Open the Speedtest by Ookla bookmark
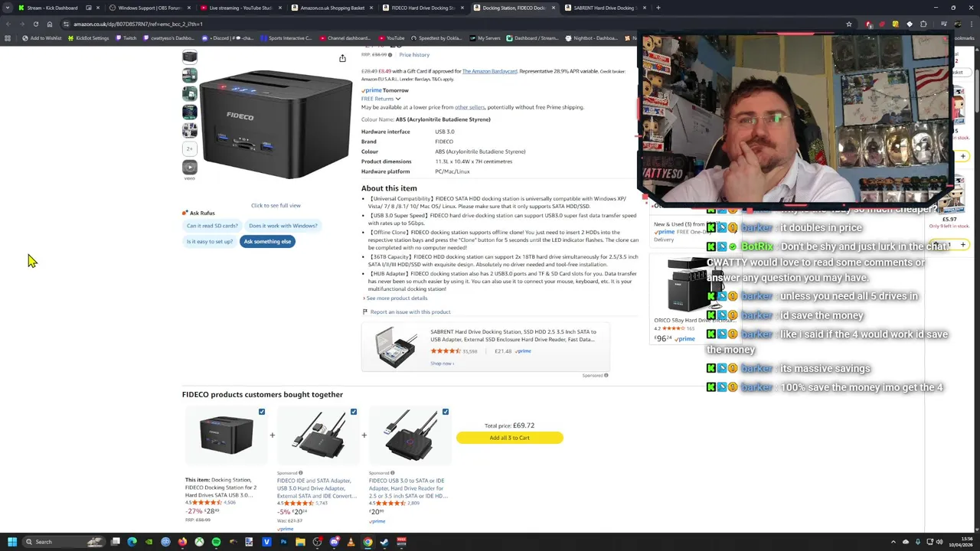 click(436, 38)
